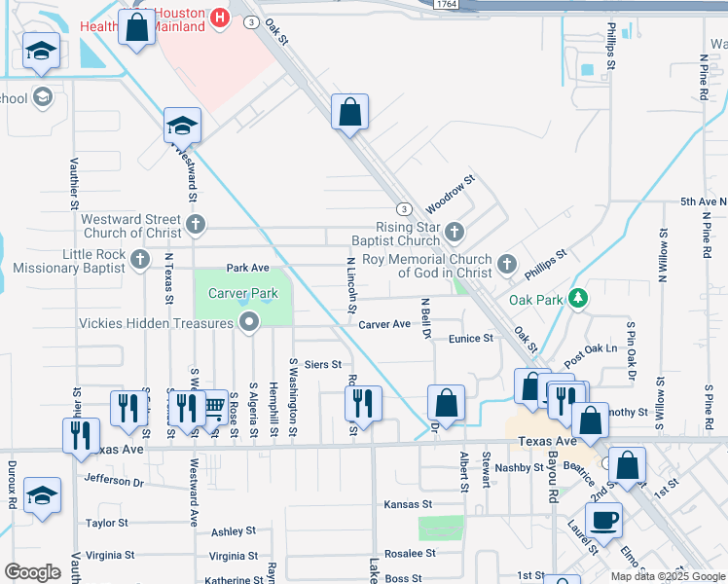Viewport: 728px width, 584px height.
Task: Click the '5th Ave N' label
Action: pos(704,201)
